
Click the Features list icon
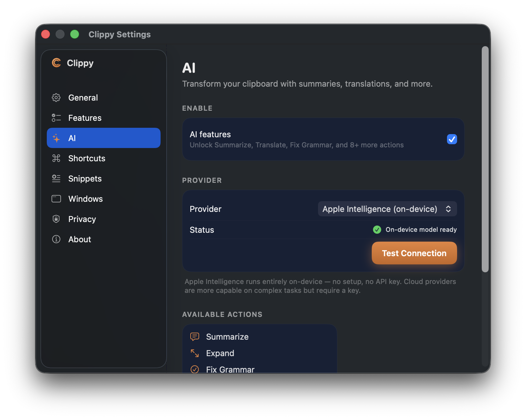[56, 118]
